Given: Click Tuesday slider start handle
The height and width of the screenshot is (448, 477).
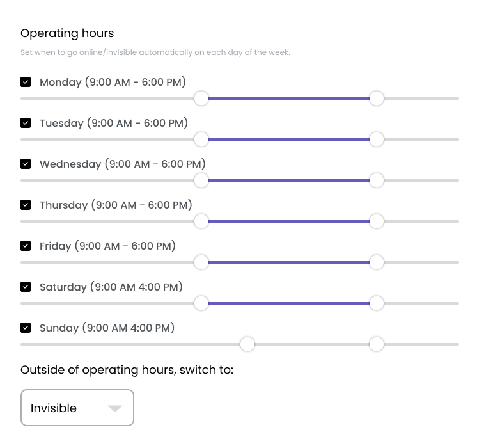Looking at the screenshot, I should point(201,140).
